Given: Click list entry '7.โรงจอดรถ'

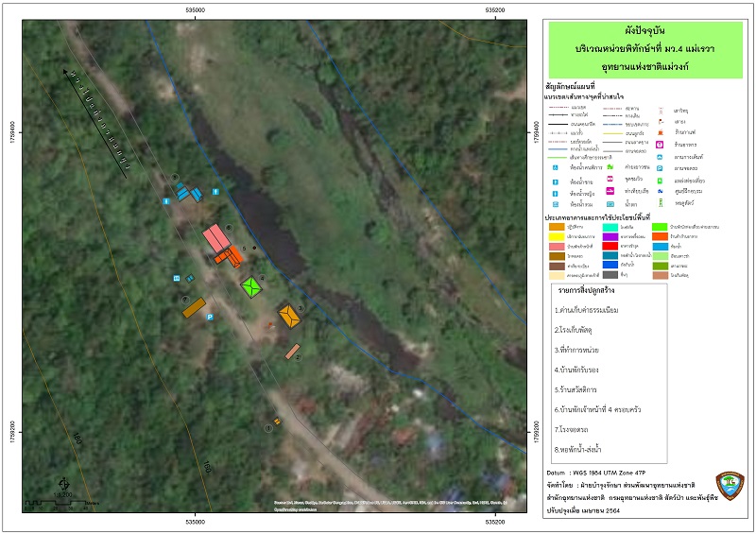Looking at the screenshot, I should tap(572, 429).
